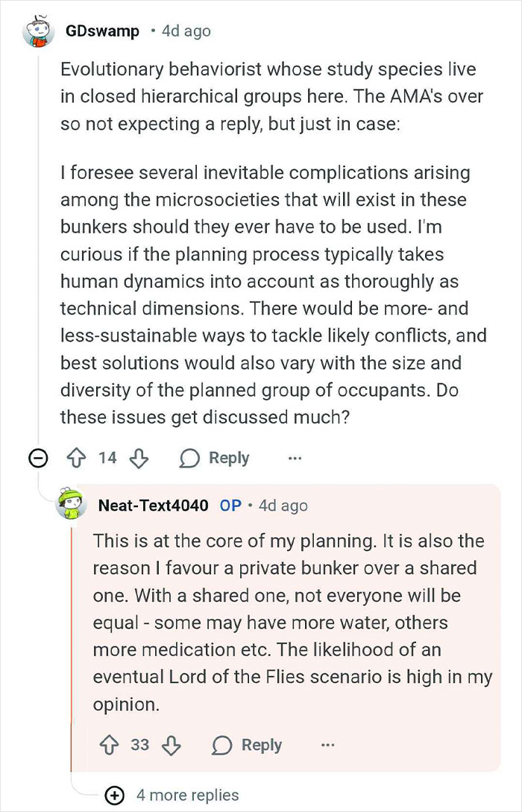This screenshot has height=812, width=522.
Task: Upvote Neat-Text4040's reply
Action: 109,745
